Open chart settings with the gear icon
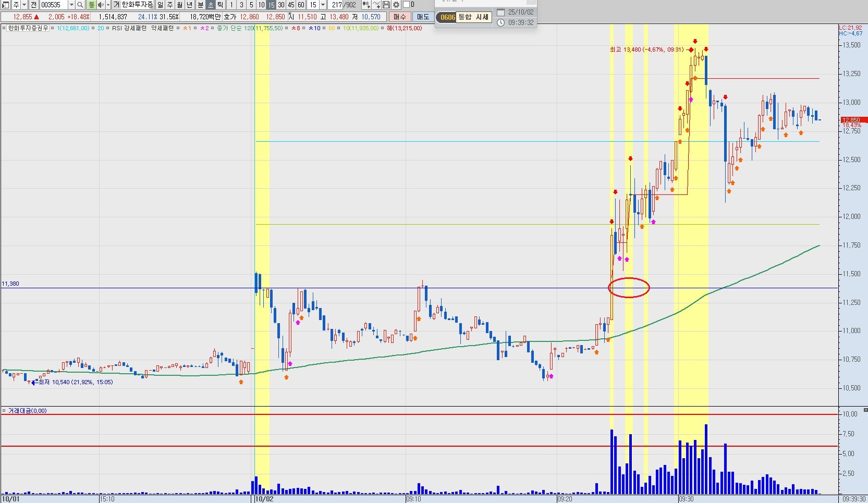The height and width of the screenshot is (503, 868). tap(397, 5)
